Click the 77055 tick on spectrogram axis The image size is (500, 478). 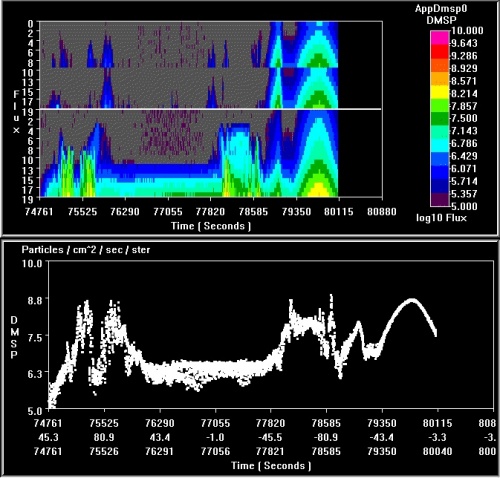click(168, 212)
